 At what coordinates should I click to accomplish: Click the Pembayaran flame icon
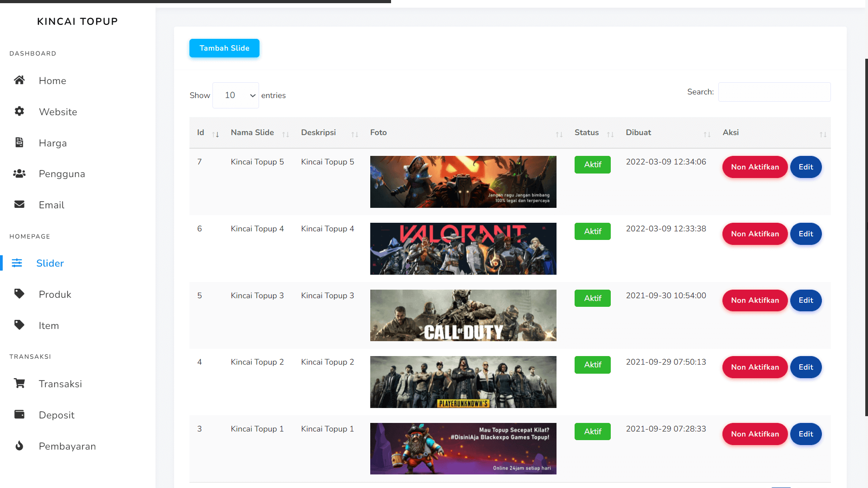click(x=19, y=446)
